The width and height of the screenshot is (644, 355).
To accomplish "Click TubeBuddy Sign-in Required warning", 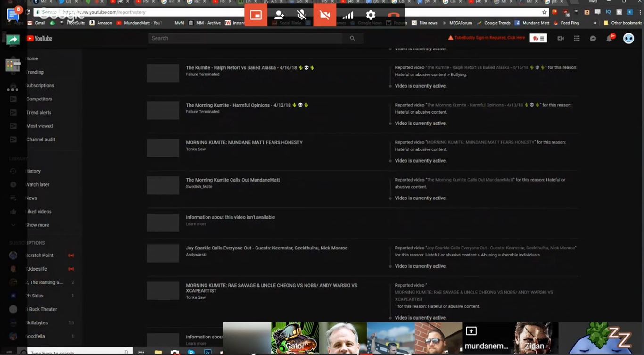I will point(486,38).
